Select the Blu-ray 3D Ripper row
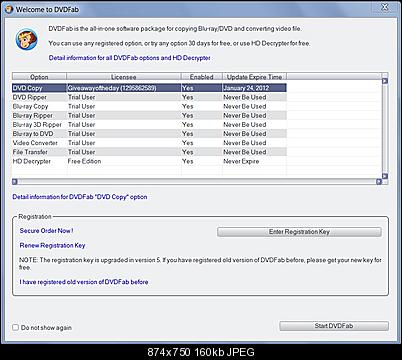402x360 pixels. coord(149,125)
